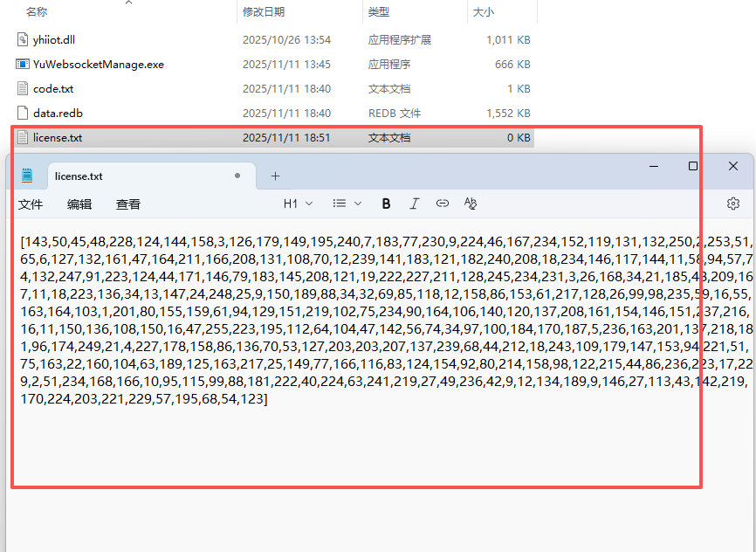
Task: Select data.redb in file list
Action: point(58,114)
